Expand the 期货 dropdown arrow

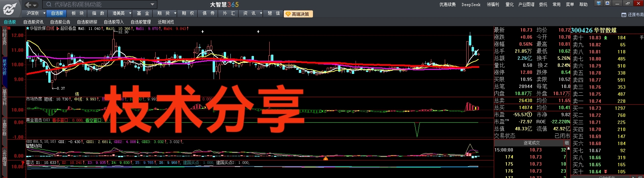click(175, 13)
